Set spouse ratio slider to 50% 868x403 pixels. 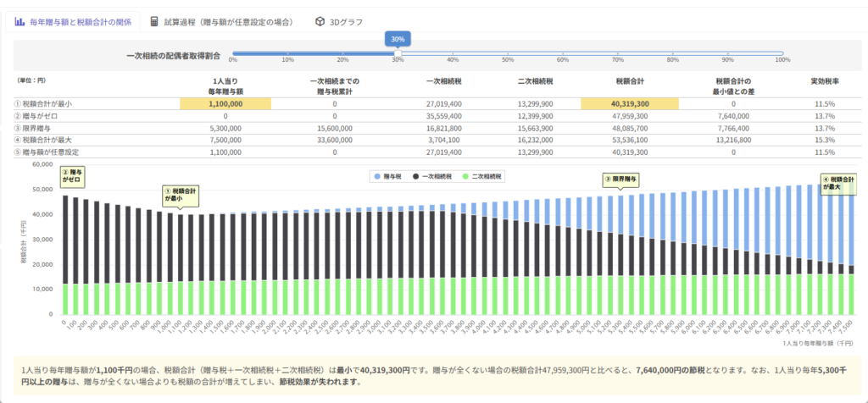508,54
